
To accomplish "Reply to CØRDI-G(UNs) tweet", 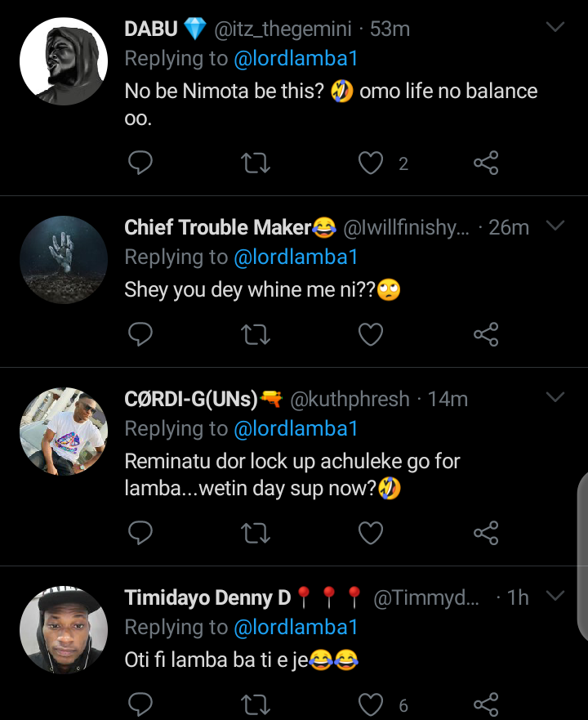I will pyautogui.click(x=140, y=534).
